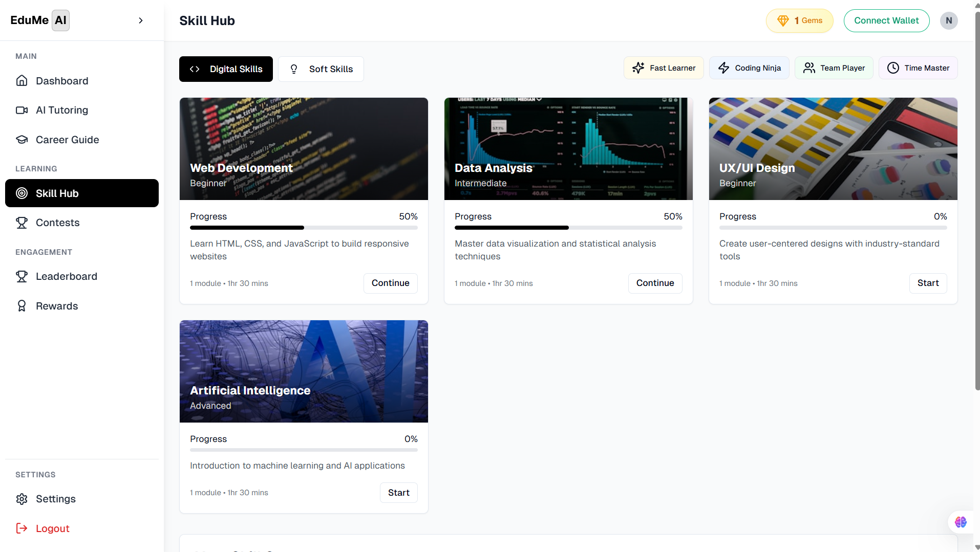Continue the Data Analysis course
980x552 pixels.
(655, 283)
